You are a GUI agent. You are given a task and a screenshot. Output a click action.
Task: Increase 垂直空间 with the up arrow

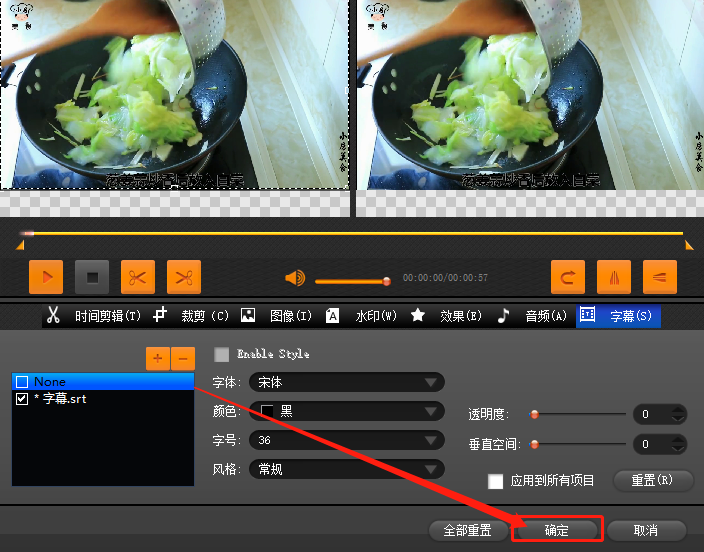[678, 439]
